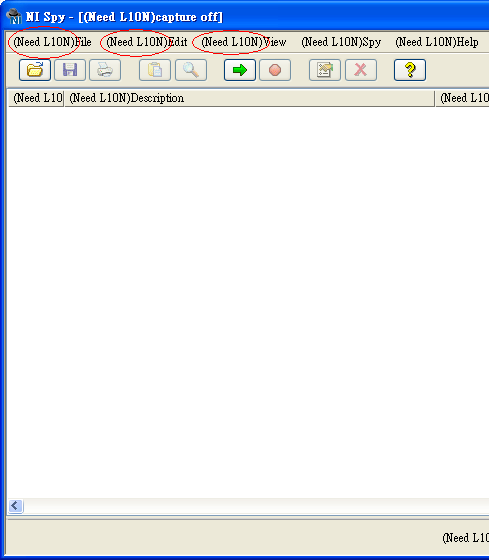Screen dimensions: 489x560
Task: Click the horizontal scrollbar left arrow
Action: tap(15, 506)
